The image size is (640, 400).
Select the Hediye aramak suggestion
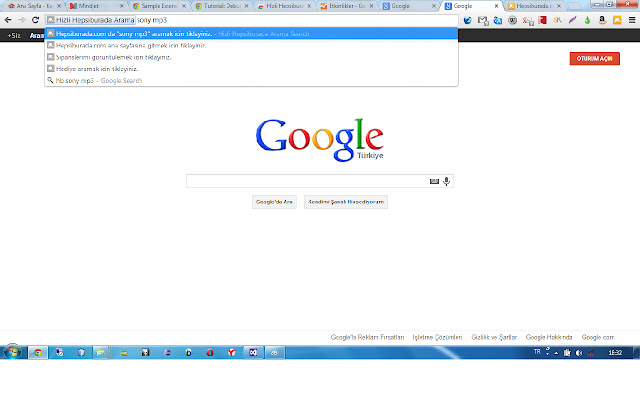point(251,69)
